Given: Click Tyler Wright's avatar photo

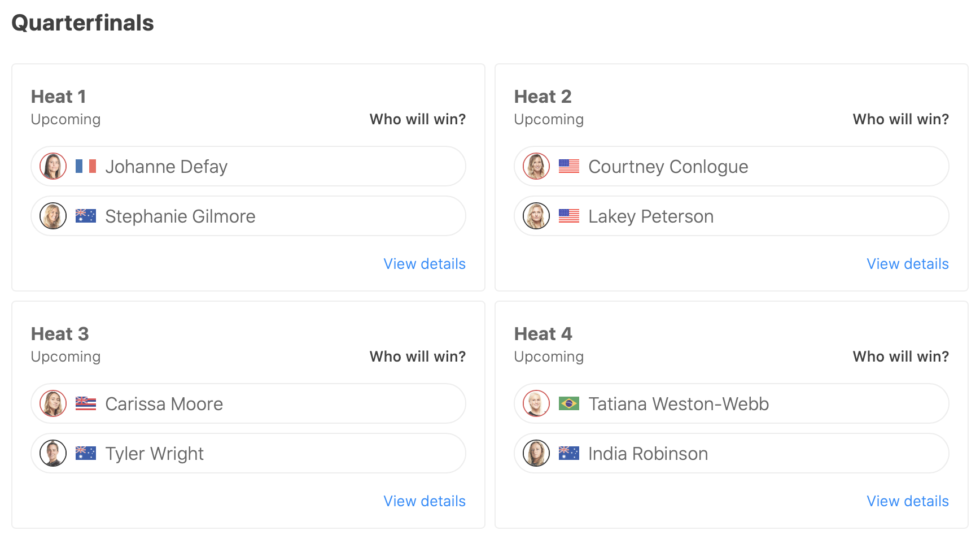Looking at the screenshot, I should [53, 453].
